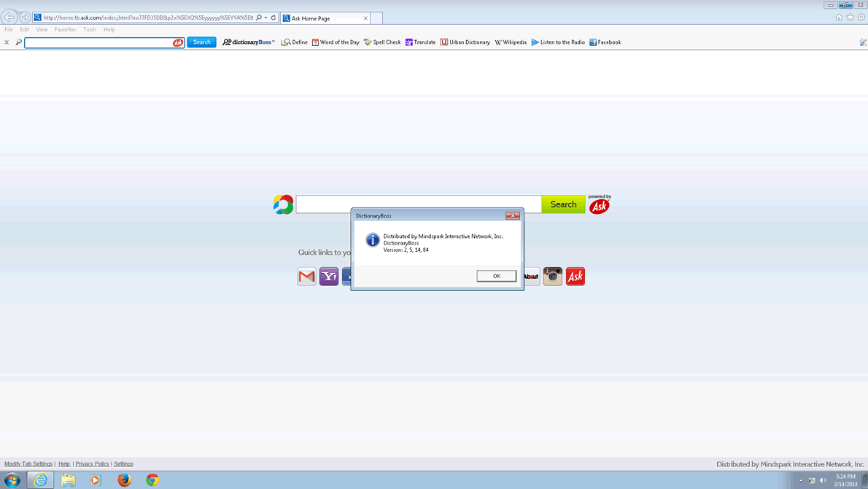The width and height of the screenshot is (868, 489).
Task: Click OK in the DictionaryBoss dialog
Action: click(x=496, y=276)
